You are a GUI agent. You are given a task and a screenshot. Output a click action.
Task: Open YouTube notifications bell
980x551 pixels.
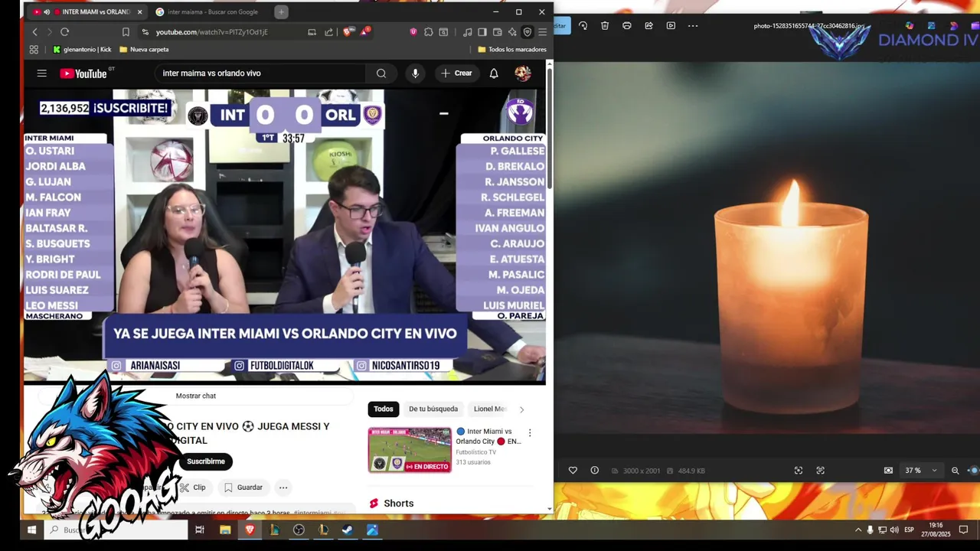tap(494, 73)
